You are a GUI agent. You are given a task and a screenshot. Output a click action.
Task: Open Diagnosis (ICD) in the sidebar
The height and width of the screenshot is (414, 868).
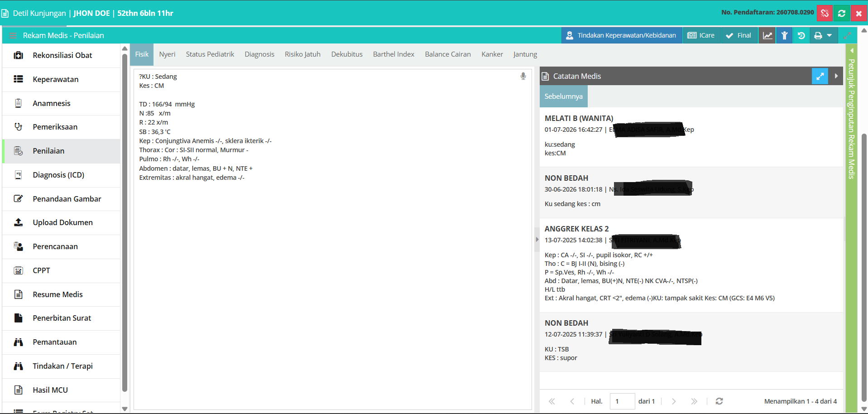pyautogui.click(x=61, y=175)
